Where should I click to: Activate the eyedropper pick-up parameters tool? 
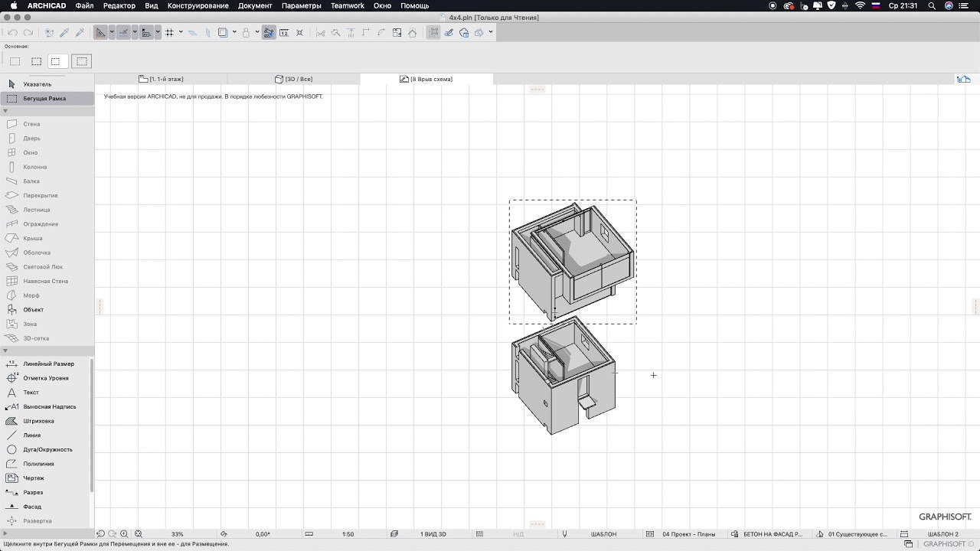pyautogui.click(x=64, y=33)
